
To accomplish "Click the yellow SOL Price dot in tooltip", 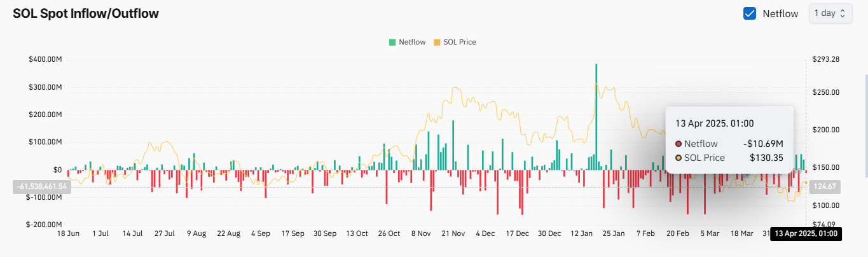I will coord(679,158).
